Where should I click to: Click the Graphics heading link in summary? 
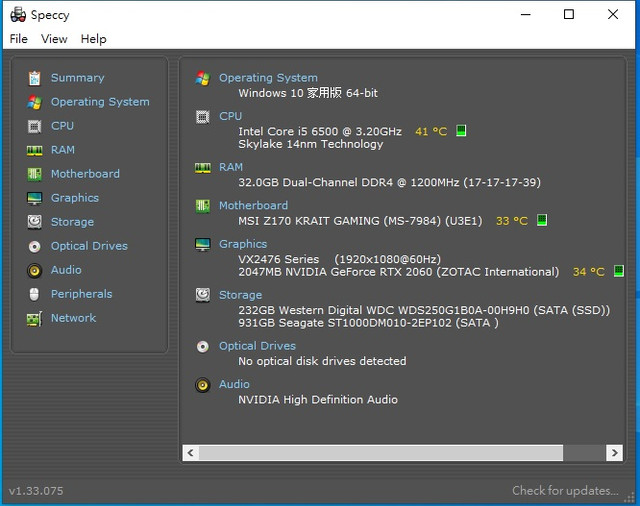pos(243,244)
